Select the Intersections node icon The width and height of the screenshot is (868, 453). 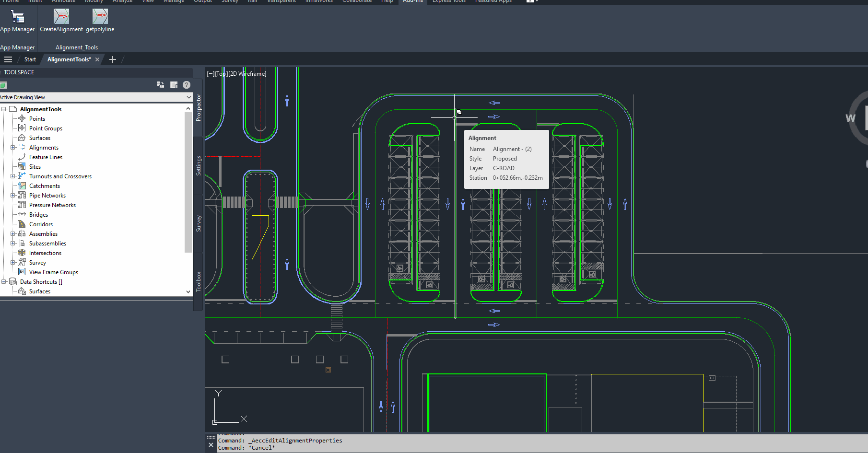point(22,253)
